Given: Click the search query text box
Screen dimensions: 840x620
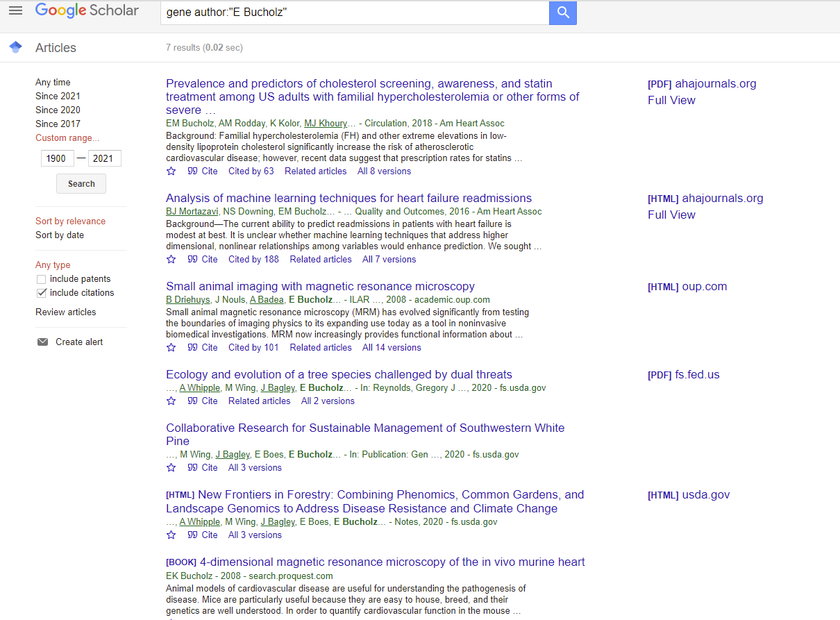Looking at the screenshot, I should [354, 12].
